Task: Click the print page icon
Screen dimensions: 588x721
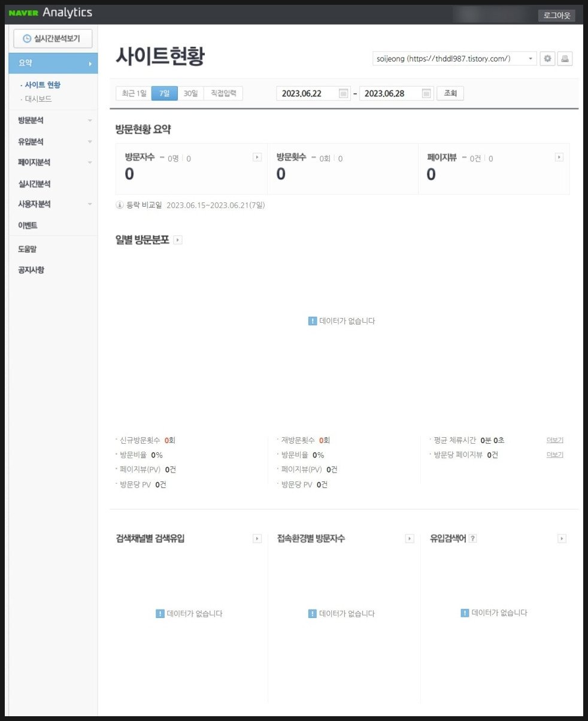Action: point(565,59)
